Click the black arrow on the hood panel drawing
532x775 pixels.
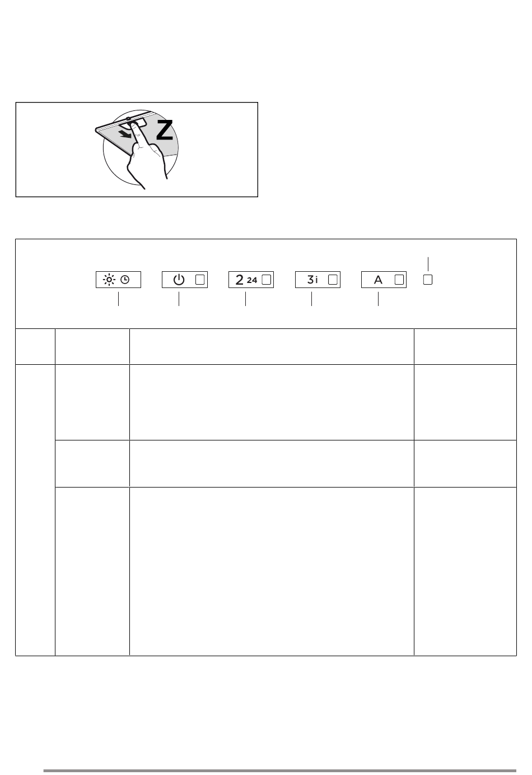[x=129, y=135]
